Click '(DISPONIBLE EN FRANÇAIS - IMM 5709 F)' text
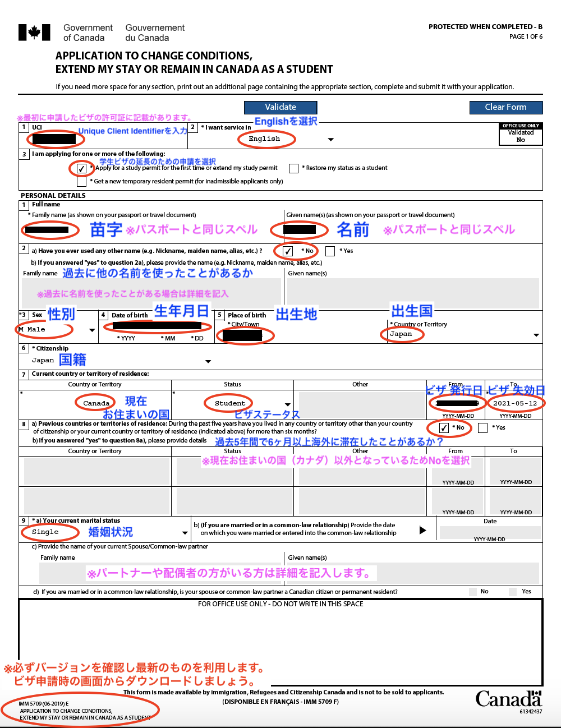This screenshot has height=728, width=561. pos(280,702)
